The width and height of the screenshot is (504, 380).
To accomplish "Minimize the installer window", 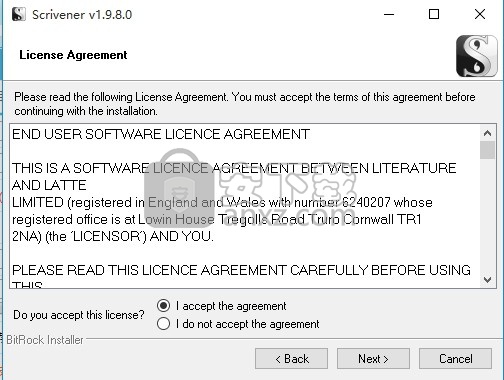I will (x=389, y=14).
